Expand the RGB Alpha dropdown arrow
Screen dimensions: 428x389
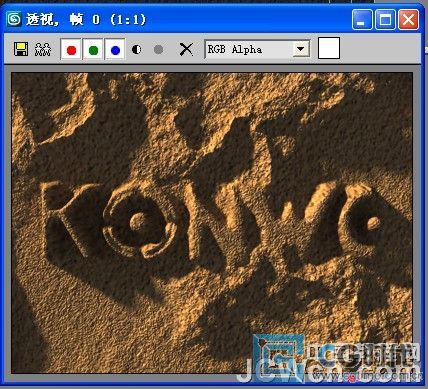tap(301, 49)
